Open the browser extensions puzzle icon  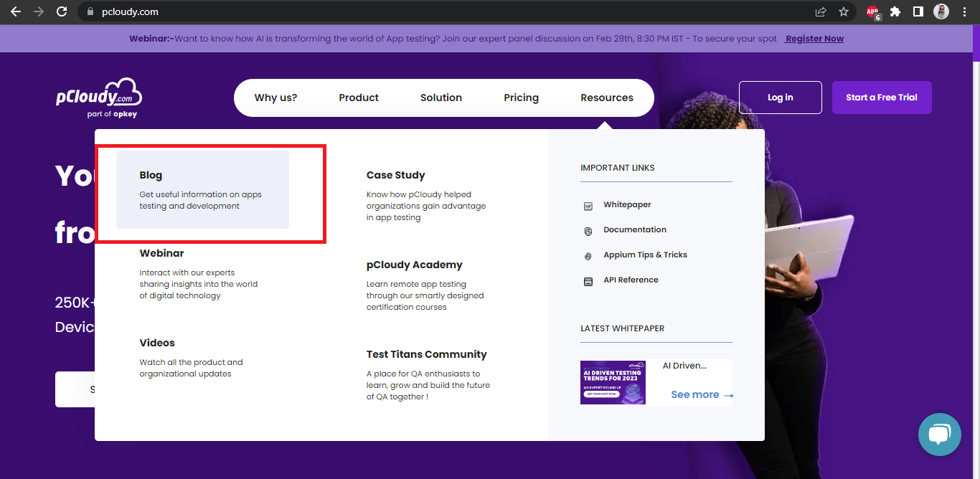(x=895, y=11)
